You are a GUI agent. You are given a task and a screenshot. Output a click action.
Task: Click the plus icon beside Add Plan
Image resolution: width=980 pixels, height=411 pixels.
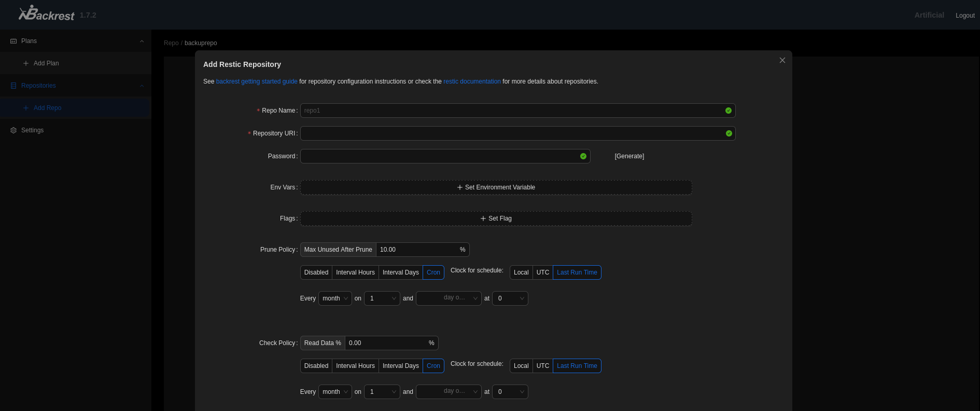coord(26,63)
